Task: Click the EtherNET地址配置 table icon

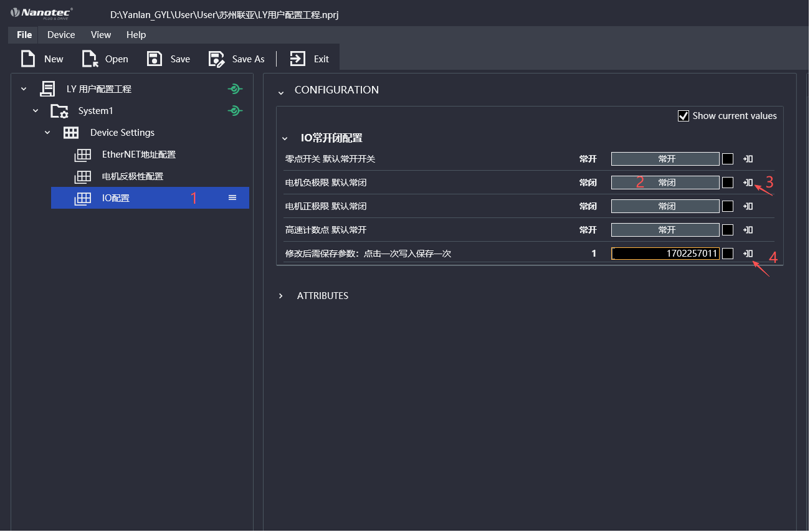Action: click(83, 154)
